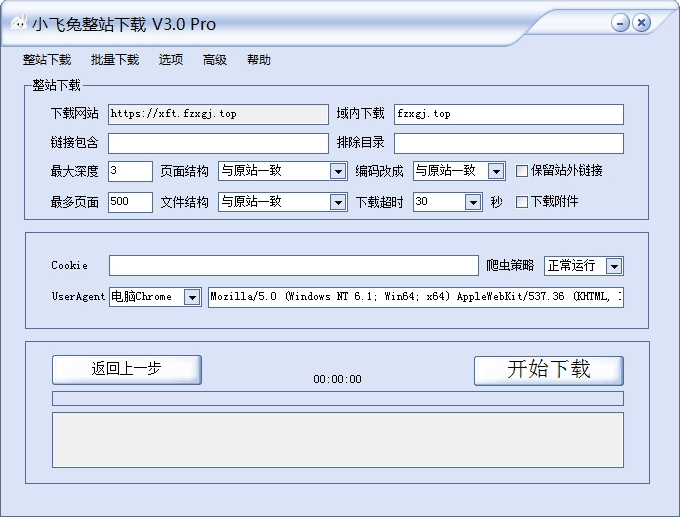Open the 编码改成 dropdown list
680x517 pixels.
click(496, 171)
